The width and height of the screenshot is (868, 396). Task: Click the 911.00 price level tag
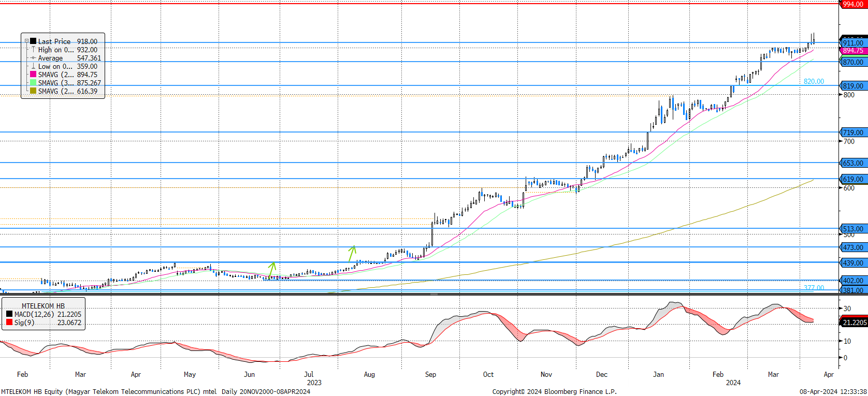tap(853, 43)
